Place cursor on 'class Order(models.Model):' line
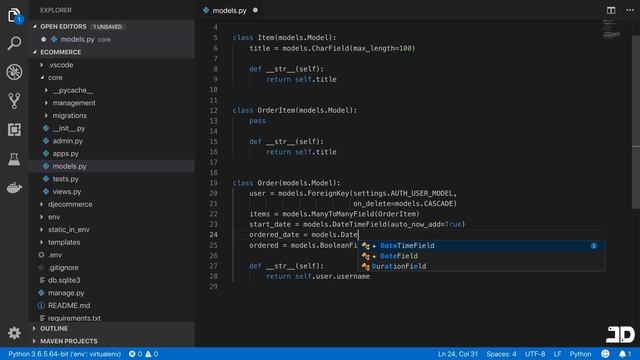This screenshot has height=360, width=640. click(286, 183)
